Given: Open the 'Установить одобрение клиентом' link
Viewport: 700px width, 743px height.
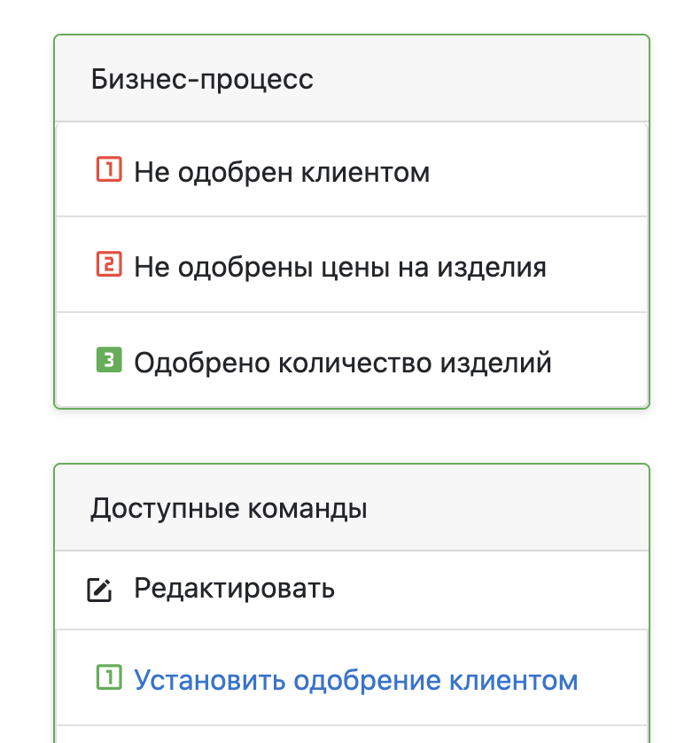Looking at the screenshot, I should point(355,681).
